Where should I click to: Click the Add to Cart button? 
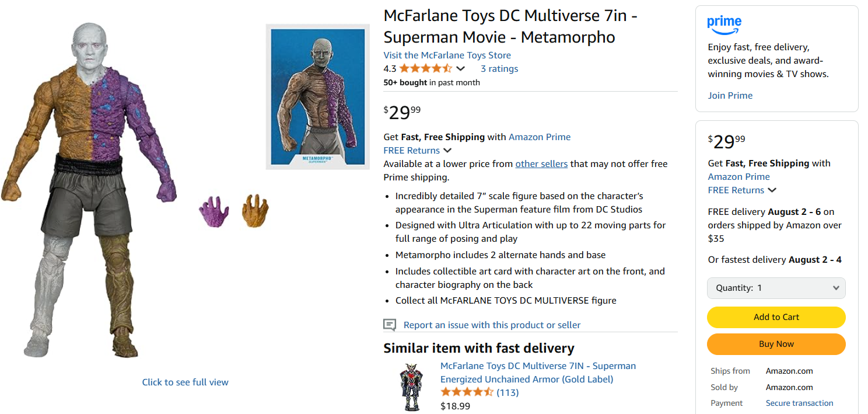(776, 317)
